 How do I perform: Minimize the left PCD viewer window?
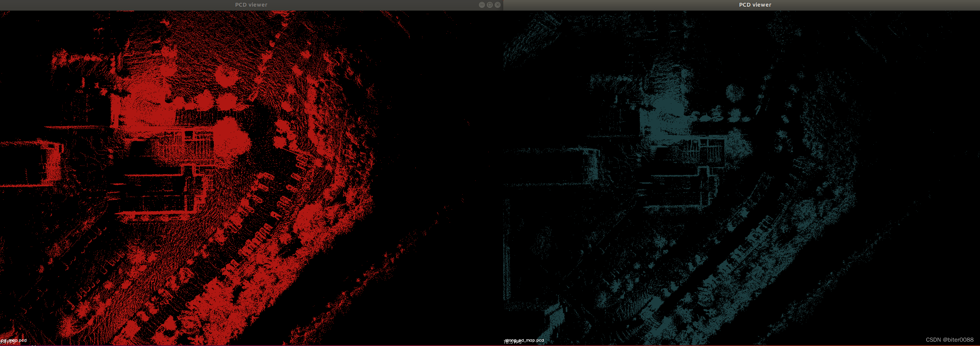482,5
